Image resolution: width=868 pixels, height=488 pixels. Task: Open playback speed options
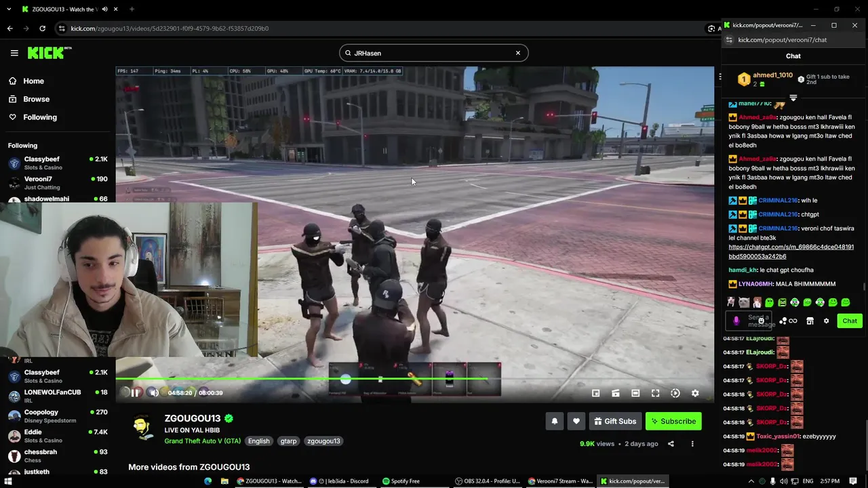(675, 393)
